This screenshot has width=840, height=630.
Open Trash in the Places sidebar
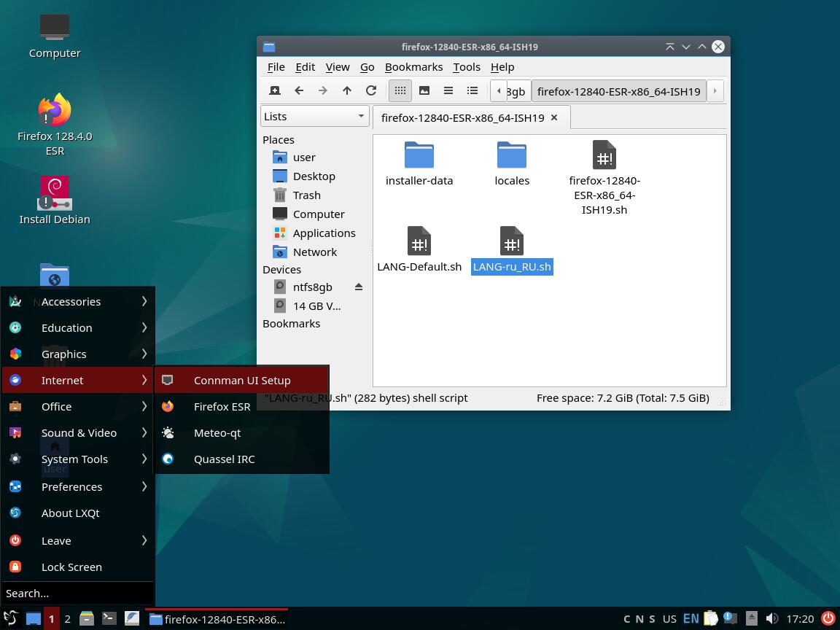306,195
